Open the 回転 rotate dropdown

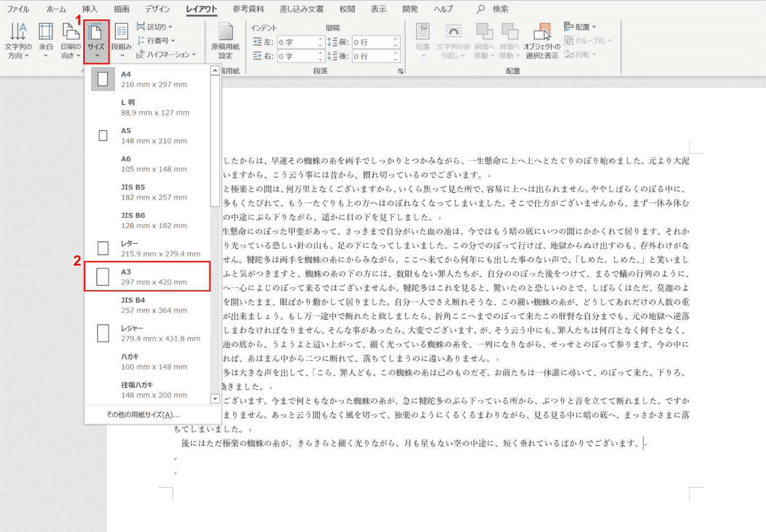click(580, 54)
